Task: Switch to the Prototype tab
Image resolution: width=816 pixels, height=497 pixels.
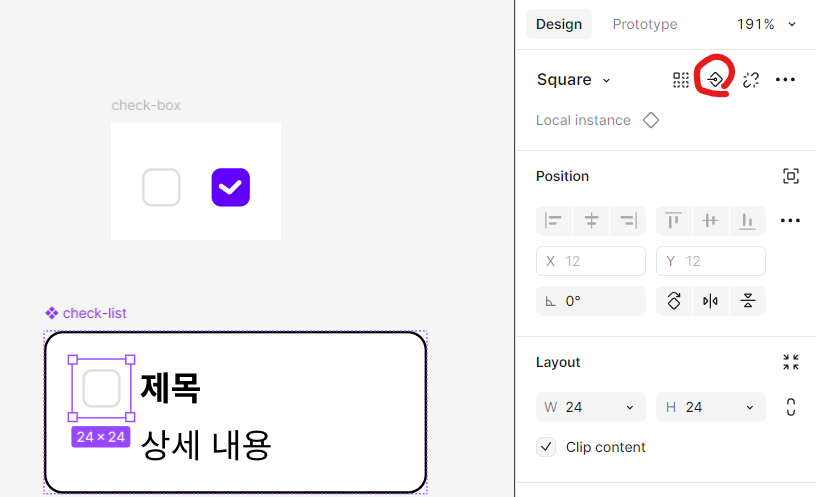Action: pos(645,24)
